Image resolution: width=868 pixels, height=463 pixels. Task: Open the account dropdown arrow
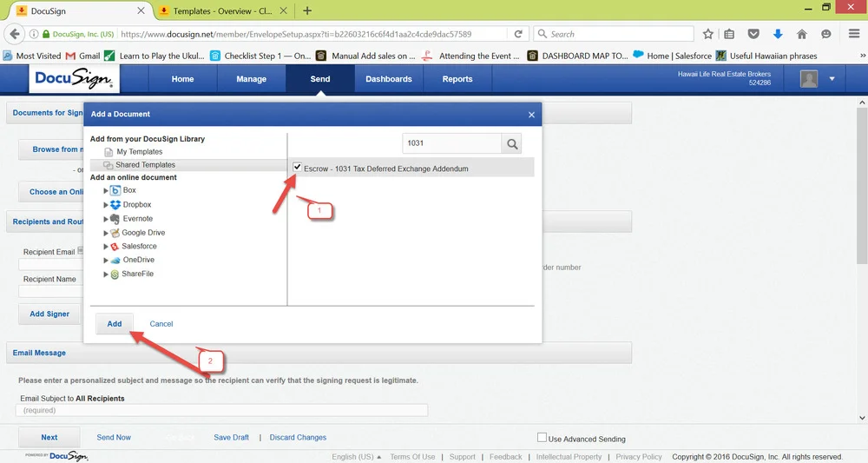point(832,79)
